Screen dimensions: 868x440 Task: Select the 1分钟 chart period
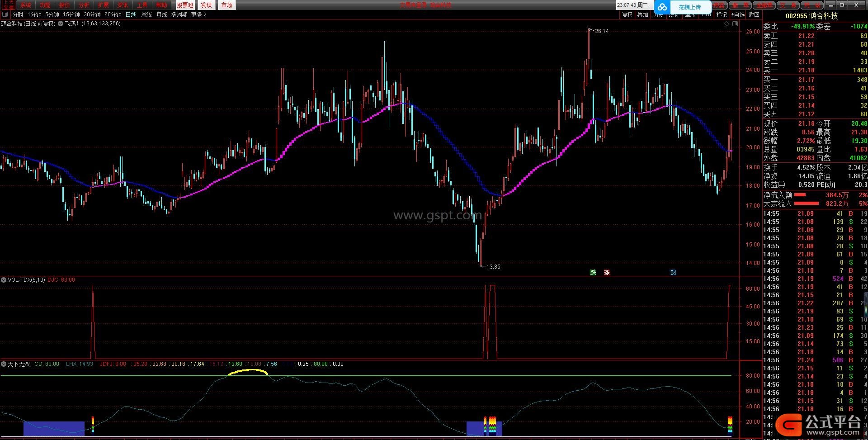tap(35, 14)
